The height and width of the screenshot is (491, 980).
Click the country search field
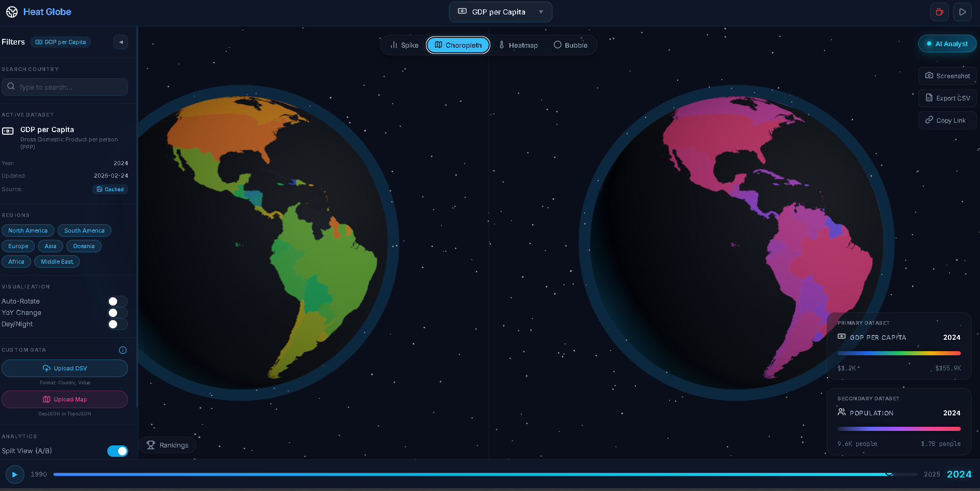click(x=65, y=87)
